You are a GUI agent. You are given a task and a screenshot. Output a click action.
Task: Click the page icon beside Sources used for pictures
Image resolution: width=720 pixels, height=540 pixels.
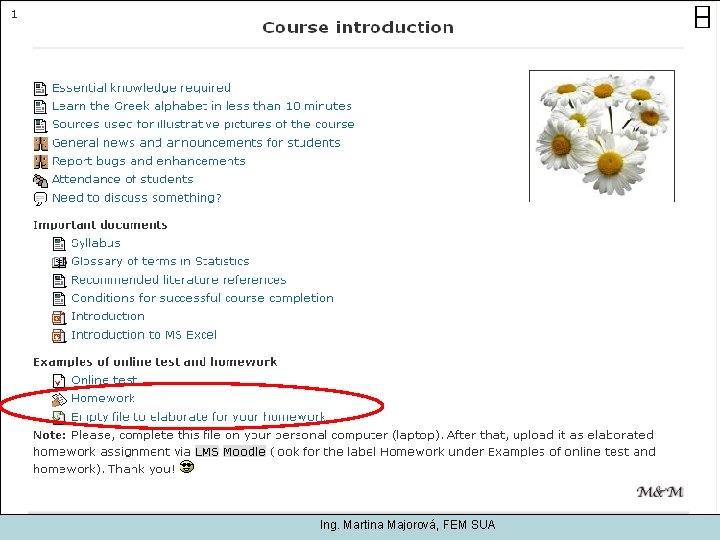40,125
